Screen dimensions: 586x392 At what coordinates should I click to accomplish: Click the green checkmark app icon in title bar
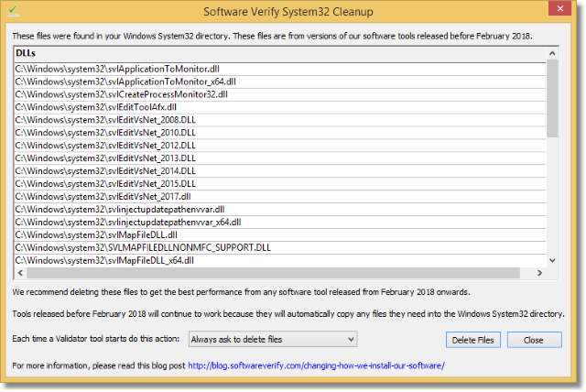(x=13, y=10)
